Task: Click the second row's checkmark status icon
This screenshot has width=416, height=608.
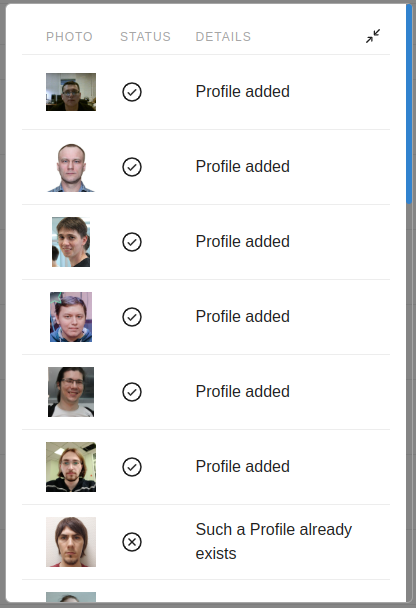Action: point(132,167)
